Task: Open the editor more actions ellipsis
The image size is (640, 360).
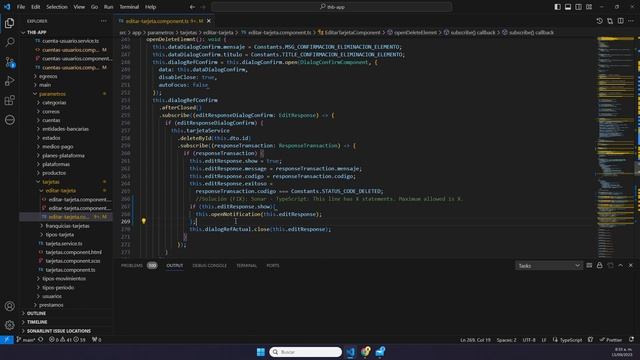Action: 631,21
